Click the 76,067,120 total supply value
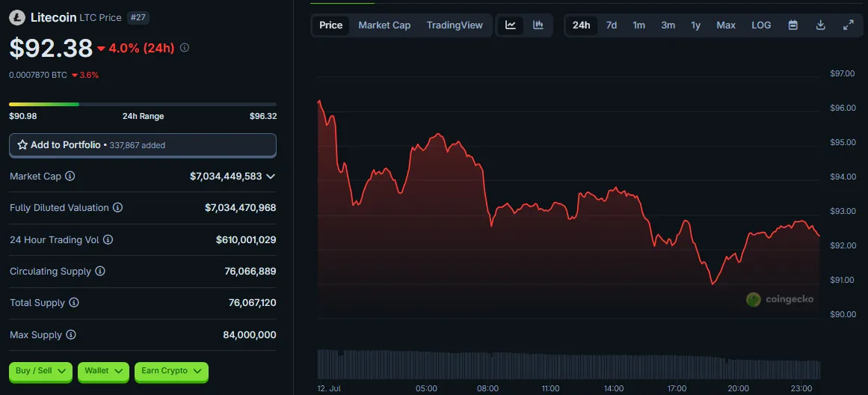Image resolution: width=868 pixels, height=395 pixels. click(252, 303)
